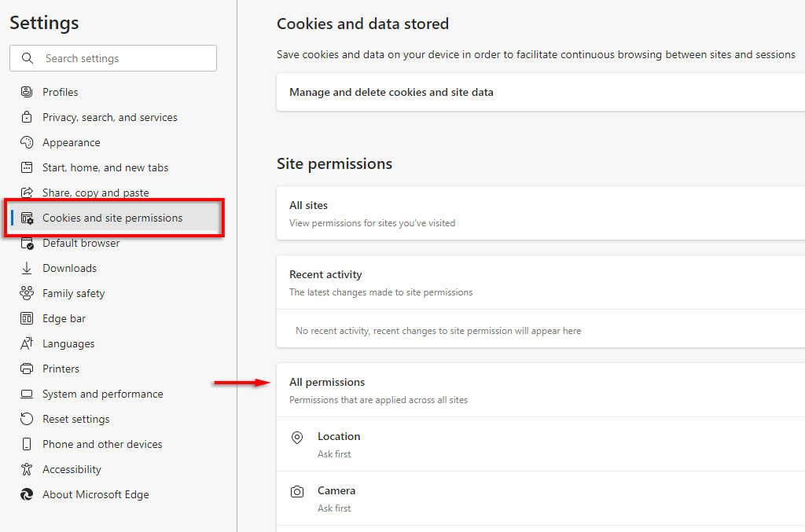Viewport: 805px width, 532px height.
Task: Open Manage and delete cookies and site data
Action: [391, 92]
